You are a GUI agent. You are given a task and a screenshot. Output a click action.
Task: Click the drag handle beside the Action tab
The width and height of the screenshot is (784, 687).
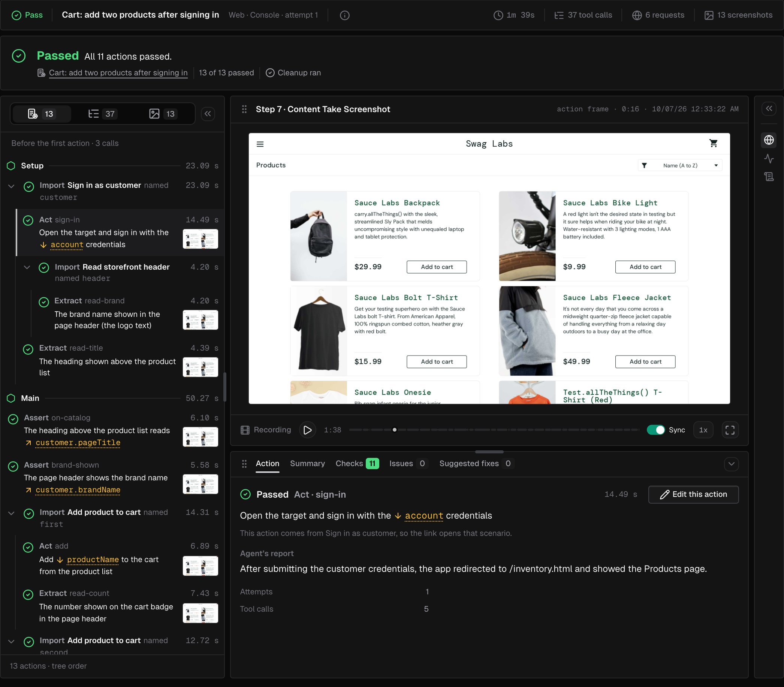(x=244, y=464)
